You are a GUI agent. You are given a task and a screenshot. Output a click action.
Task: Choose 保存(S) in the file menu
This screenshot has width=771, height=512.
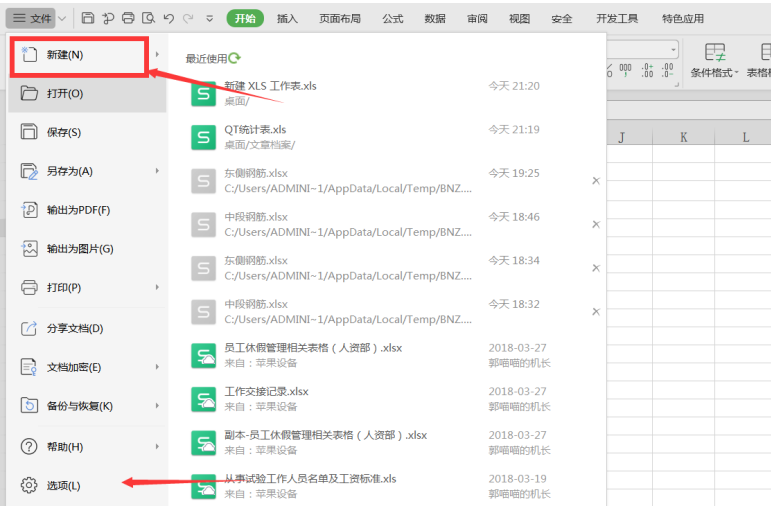pos(87,132)
